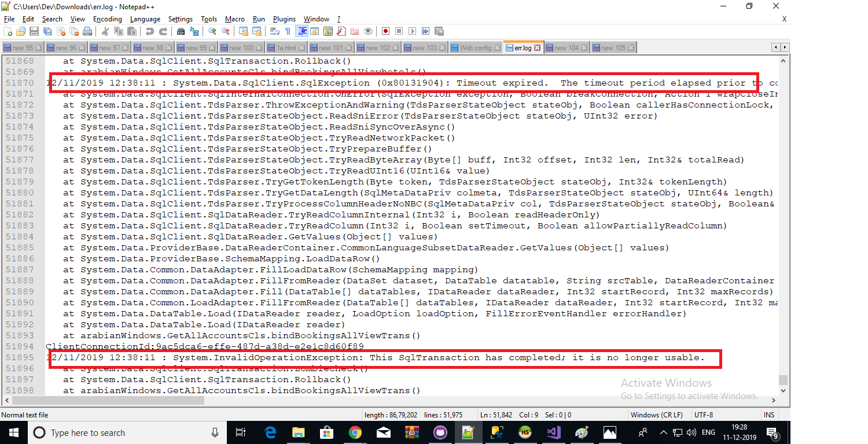This screenshot has height=444, width=868.
Task: Toggle the indent guide button
Action: coord(301,31)
